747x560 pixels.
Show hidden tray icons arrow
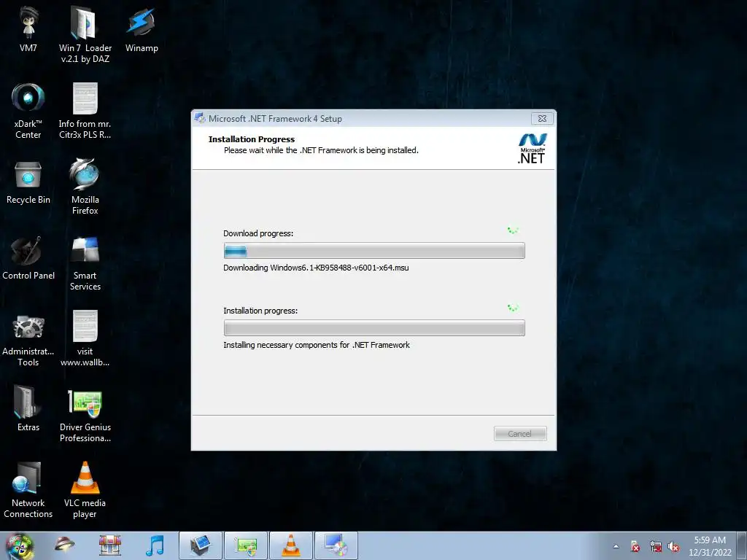pos(616,547)
